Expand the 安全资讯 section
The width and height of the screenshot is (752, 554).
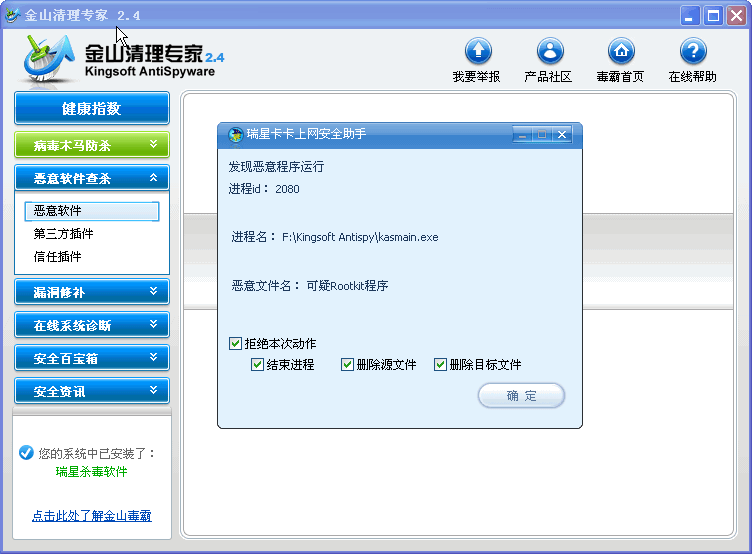tap(92, 391)
